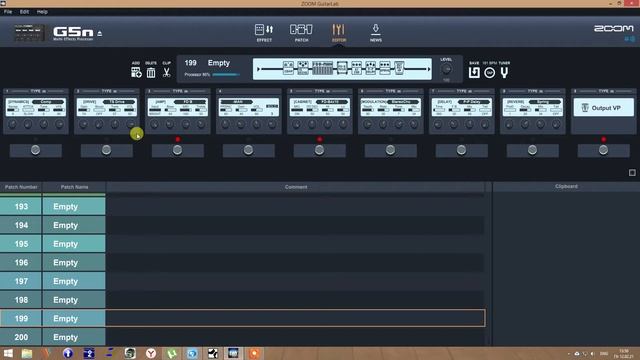Open the Help menu
This screenshot has width=640, height=360.
pos(42,12)
